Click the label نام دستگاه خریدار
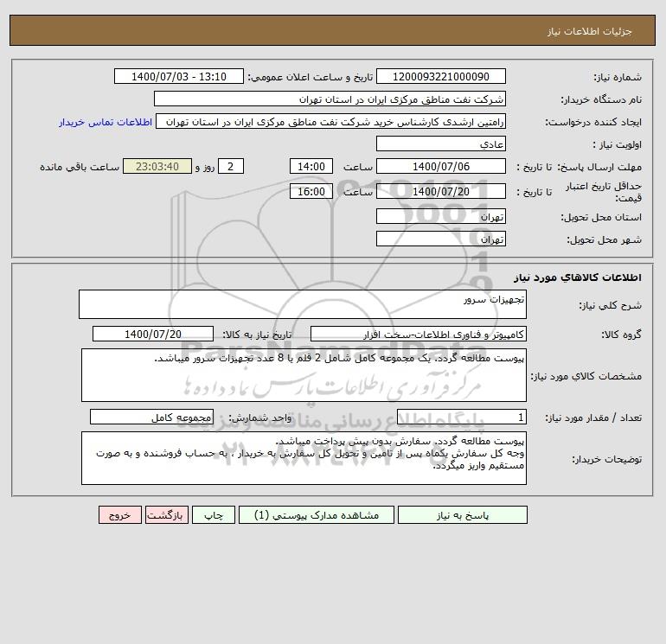Image resolution: width=666 pixels, height=644 pixels. coord(601,99)
